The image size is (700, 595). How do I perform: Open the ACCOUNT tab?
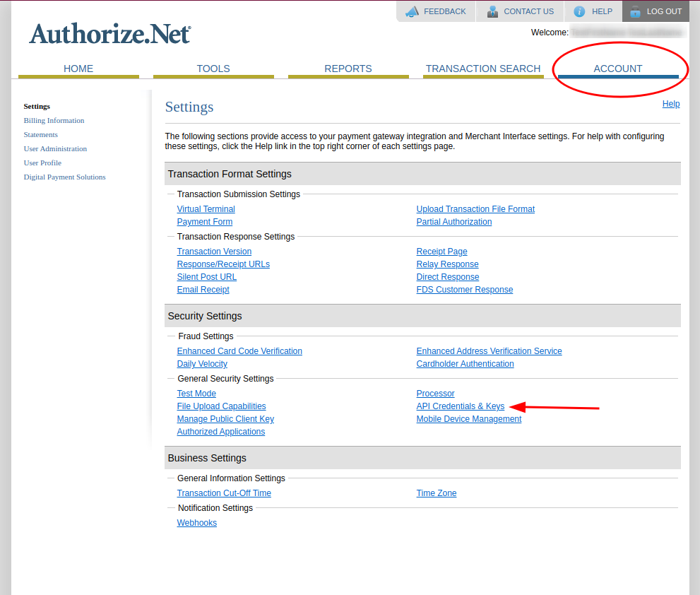tap(618, 69)
